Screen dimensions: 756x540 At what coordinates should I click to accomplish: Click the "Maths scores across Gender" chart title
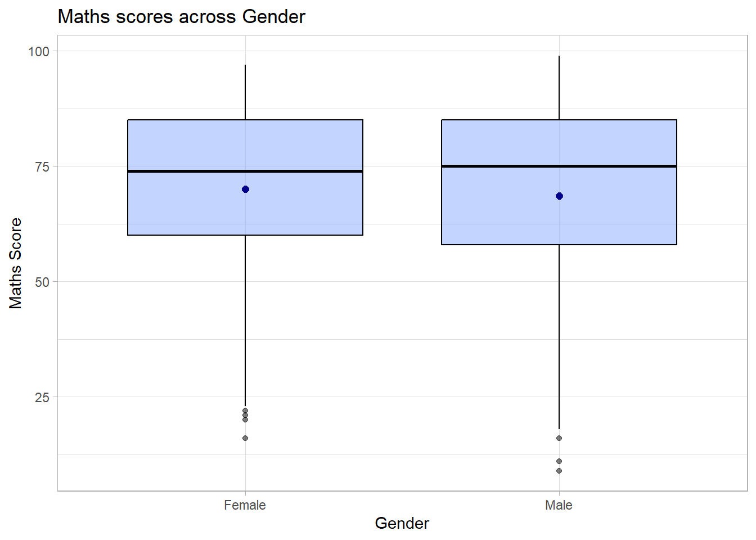[181, 17]
